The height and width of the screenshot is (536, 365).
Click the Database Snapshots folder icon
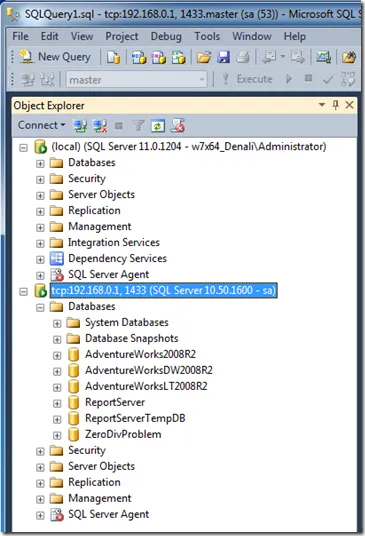tap(73, 338)
